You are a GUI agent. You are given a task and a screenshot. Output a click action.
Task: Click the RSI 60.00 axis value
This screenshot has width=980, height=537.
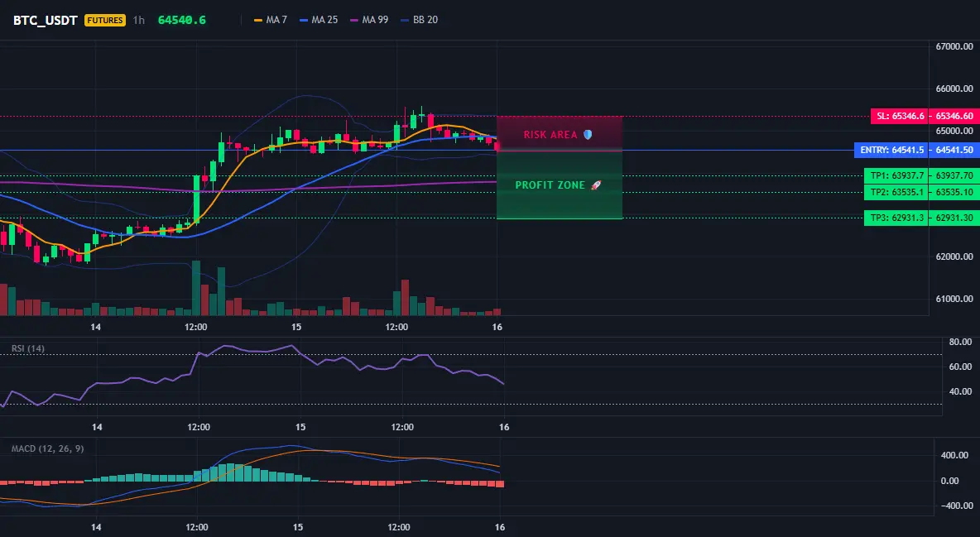click(x=961, y=367)
